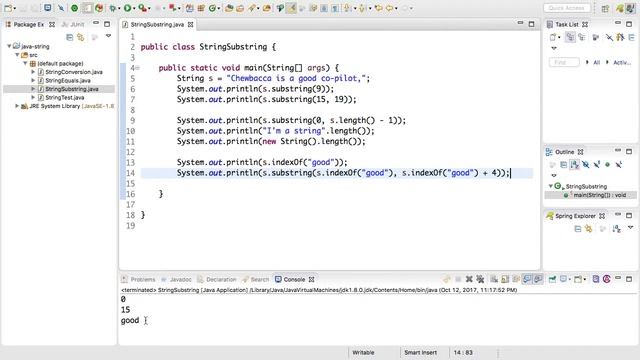This screenshot has height=360, width=640.
Task: Click Collapse All in the Outline toolbar
Action: tap(564, 164)
